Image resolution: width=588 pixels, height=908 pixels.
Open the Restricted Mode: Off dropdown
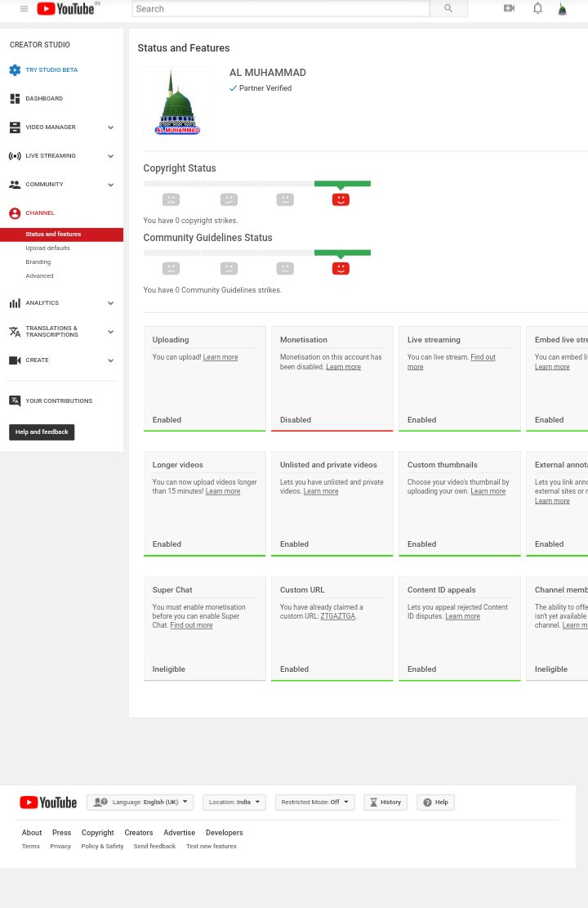coord(315,803)
